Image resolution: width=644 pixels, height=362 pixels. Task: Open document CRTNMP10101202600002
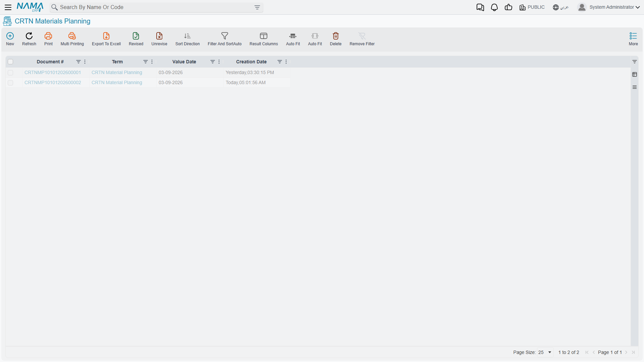(53, 82)
